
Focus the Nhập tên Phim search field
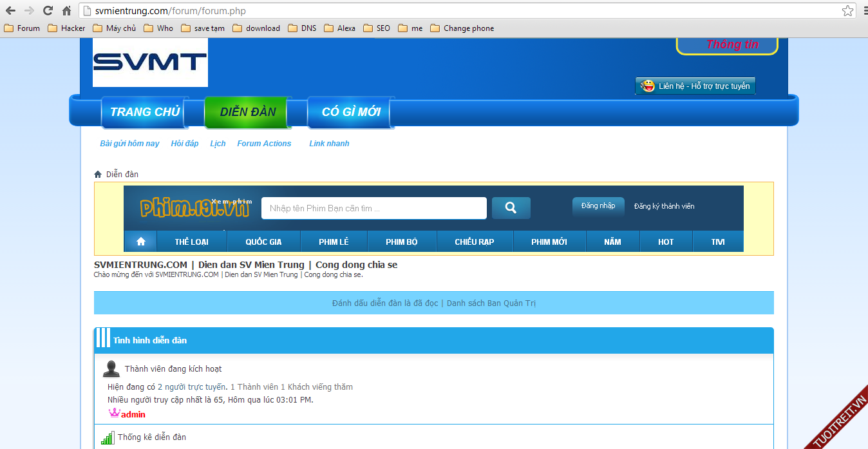point(373,208)
